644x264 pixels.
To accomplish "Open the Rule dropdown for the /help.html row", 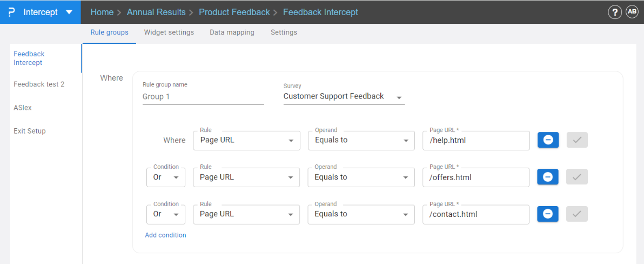I will pos(246,140).
